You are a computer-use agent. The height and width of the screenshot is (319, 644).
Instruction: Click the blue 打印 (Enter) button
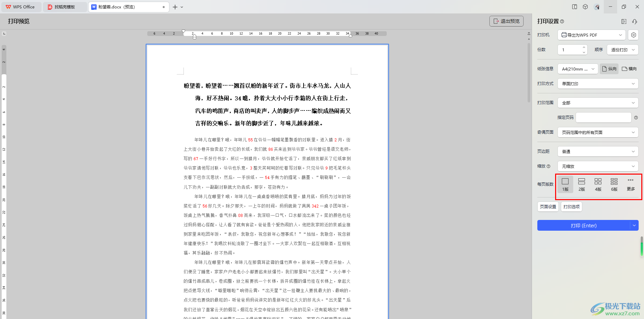click(583, 226)
